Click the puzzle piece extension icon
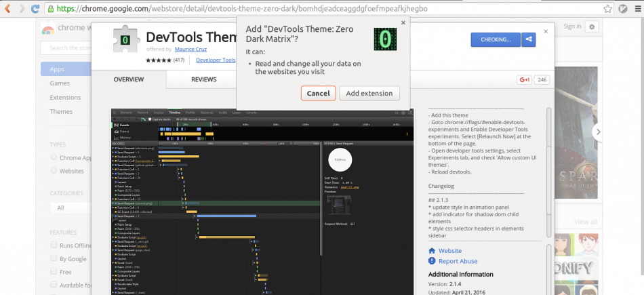Viewport: 644px width, 295px height. 126,40
